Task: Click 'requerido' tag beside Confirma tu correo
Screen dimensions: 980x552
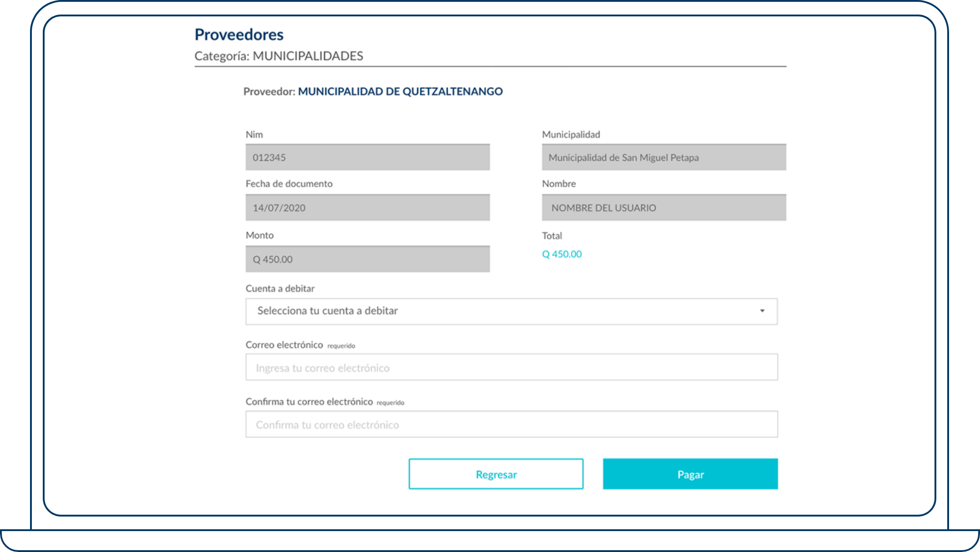Action: (390, 403)
